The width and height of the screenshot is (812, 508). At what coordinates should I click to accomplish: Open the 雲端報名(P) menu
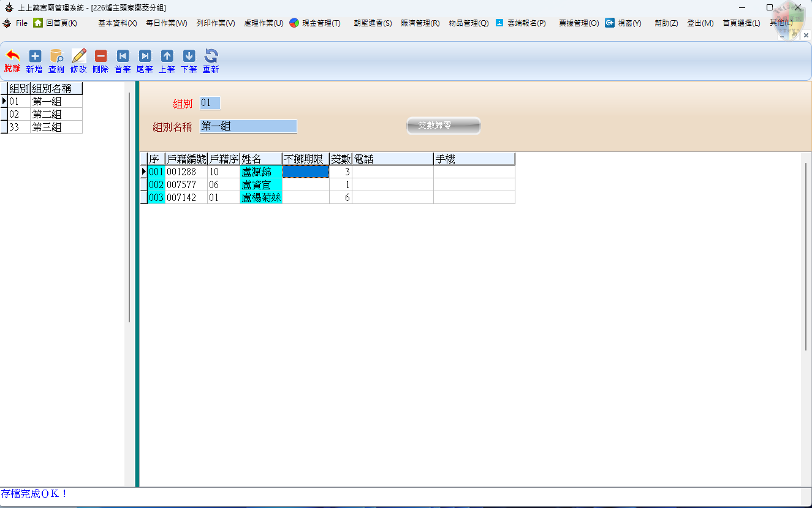[x=520, y=23]
